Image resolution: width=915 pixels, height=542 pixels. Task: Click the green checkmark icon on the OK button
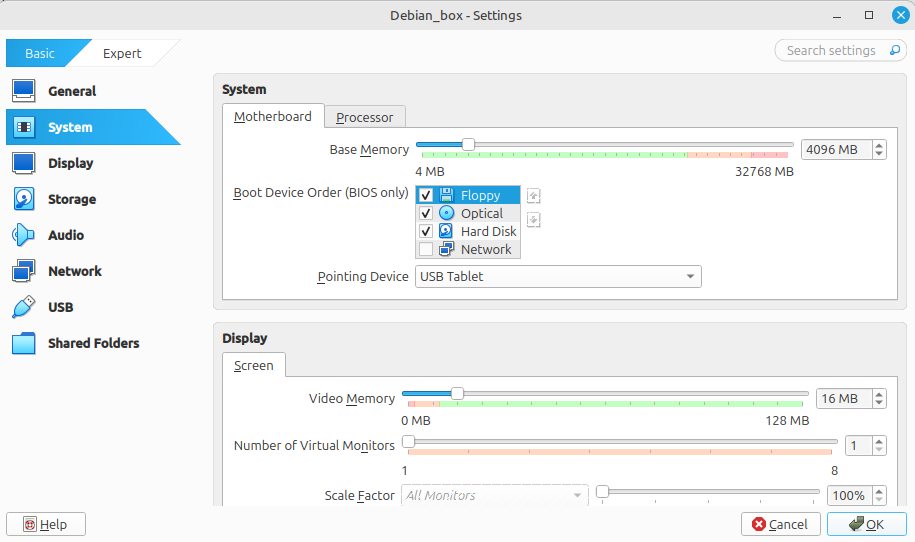tap(856, 524)
